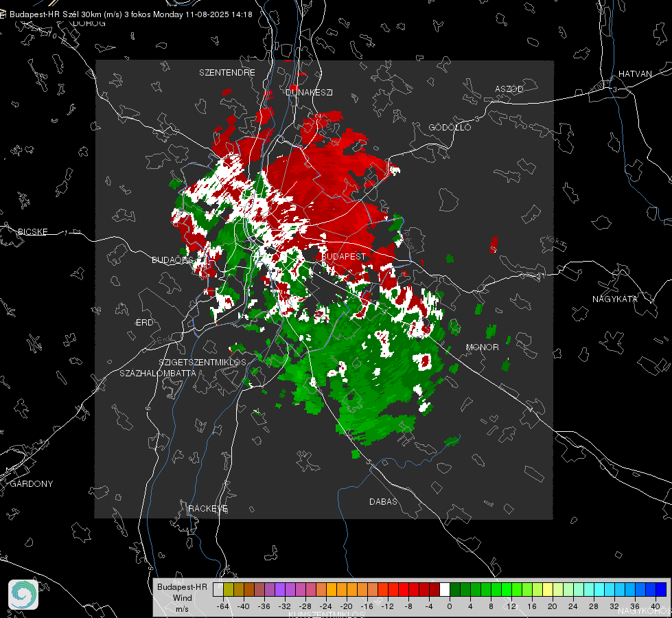Click the RÁCKEVE town label

click(x=208, y=508)
